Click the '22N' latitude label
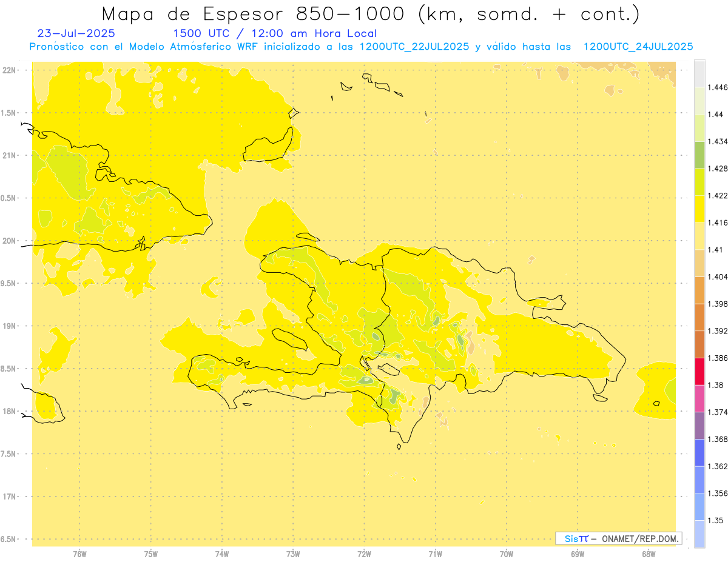This screenshot has height=562, width=728. tap(9, 70)
